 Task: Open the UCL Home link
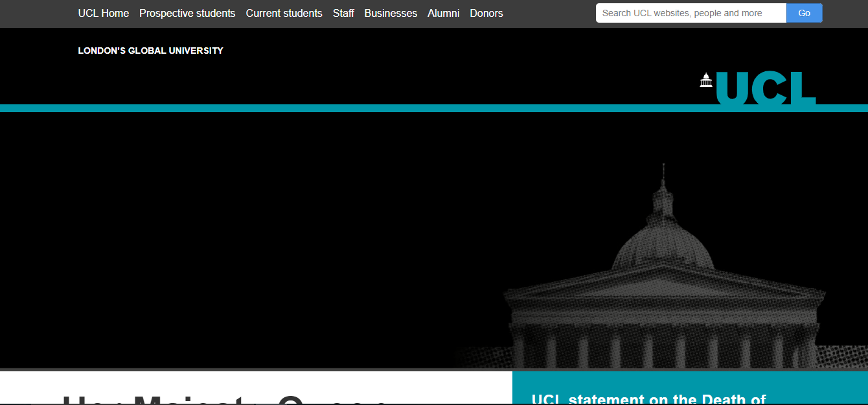[x=104, y=13]
